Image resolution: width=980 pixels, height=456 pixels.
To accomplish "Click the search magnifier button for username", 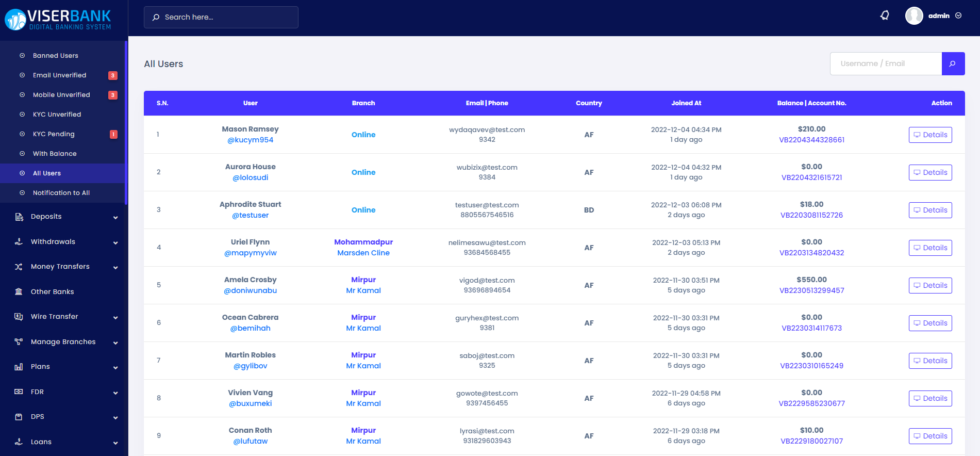I will point(953,63).
